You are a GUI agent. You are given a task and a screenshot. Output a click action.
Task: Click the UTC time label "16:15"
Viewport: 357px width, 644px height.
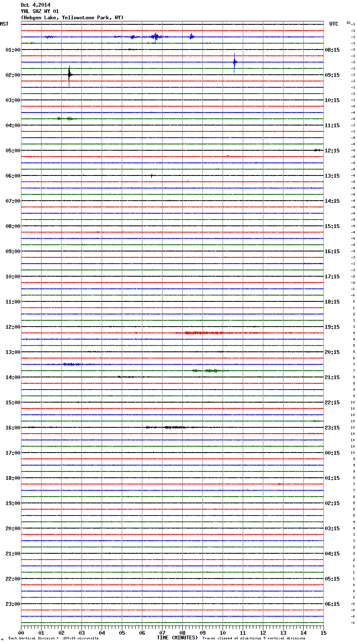(x=332, y=251)
